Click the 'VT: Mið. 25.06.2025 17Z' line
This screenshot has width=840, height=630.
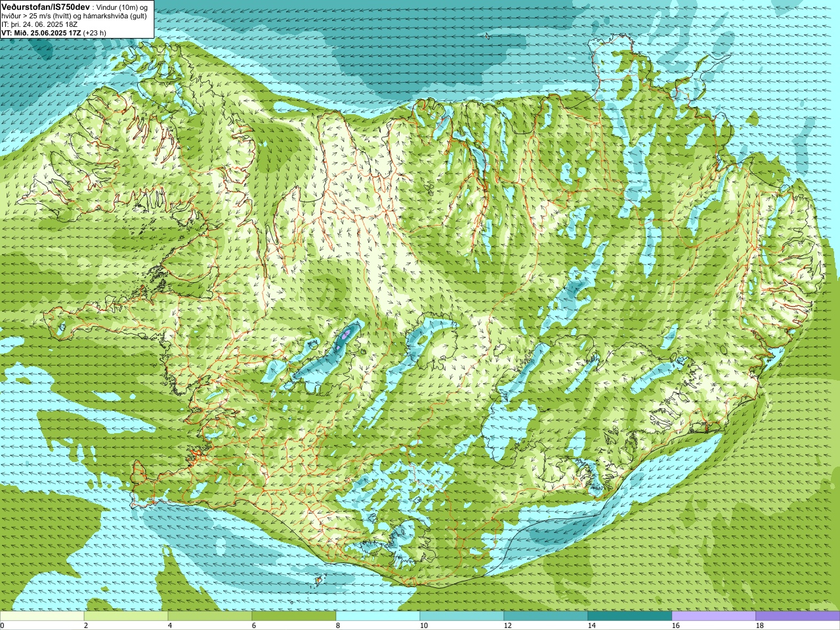[41, 33]
